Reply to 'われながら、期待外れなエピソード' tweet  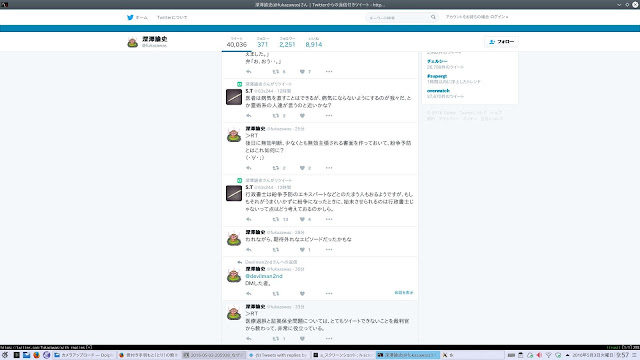tap(249, 249)
